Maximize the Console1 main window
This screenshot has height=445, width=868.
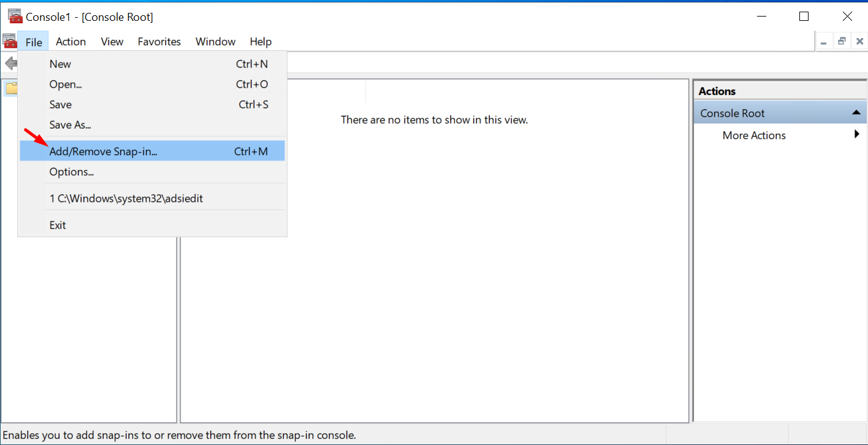(x=804, y=17)
